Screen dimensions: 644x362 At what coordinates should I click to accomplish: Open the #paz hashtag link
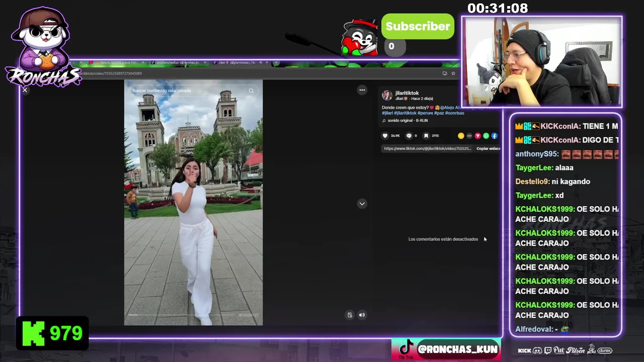[x=439, y=113]
